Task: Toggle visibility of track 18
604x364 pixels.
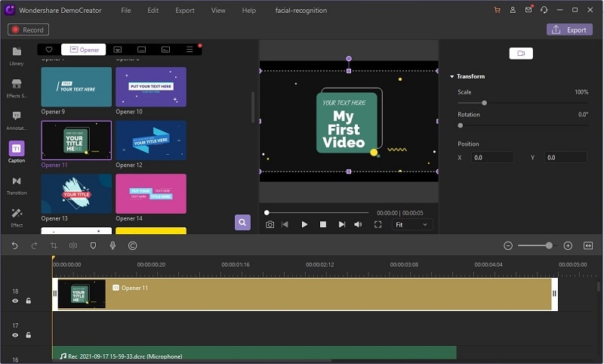Action: coord(15,301)
